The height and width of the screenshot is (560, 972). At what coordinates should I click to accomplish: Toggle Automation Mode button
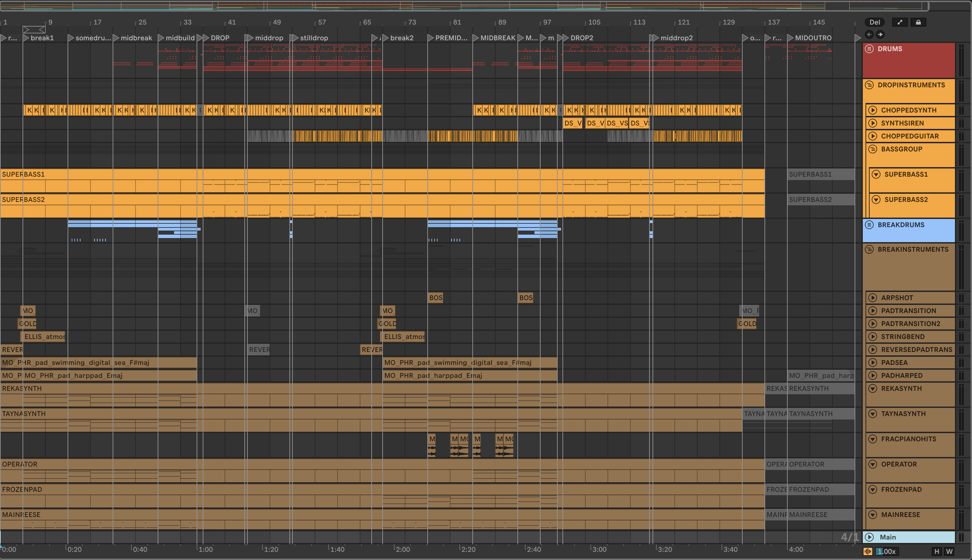[x=900, y=22]
